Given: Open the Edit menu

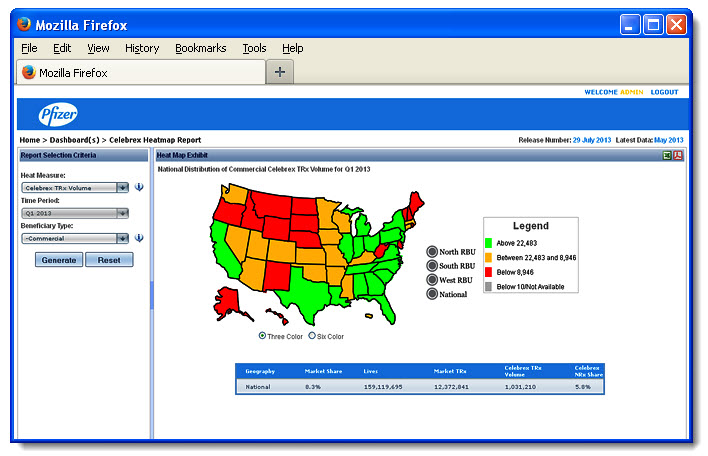Looking at the screenshot, I should (x=62, y=48).
